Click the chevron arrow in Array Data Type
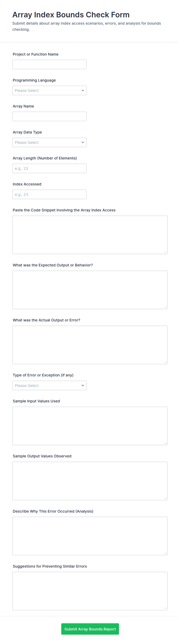The width and height of the screenshot is (178, 644). click(x=83, y=142)
